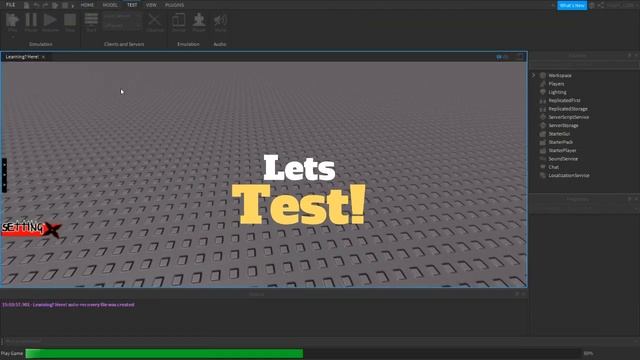Image resolution: width=640 pixels, height=360 pixels.
Task: Close the Learning7Here document tab
Action: coord(43,57)
